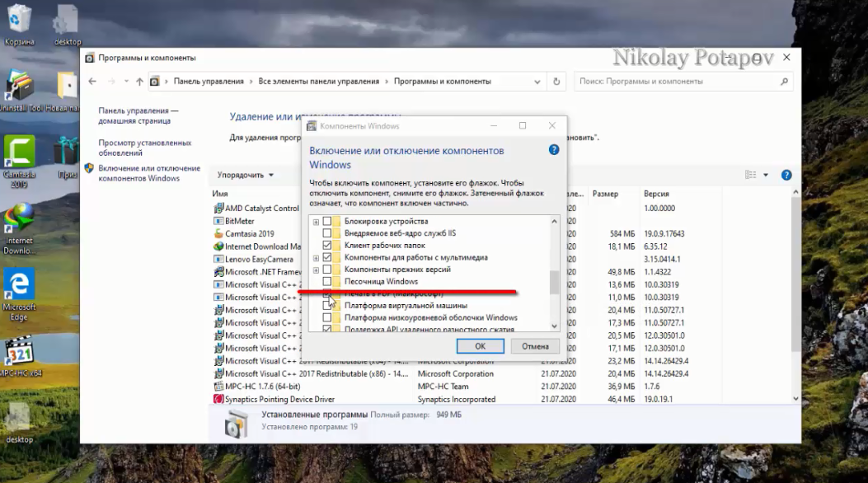
Task: Click the Установленные программы icon in the details pane
Action: pyautogui.click(x=236, y=424)
